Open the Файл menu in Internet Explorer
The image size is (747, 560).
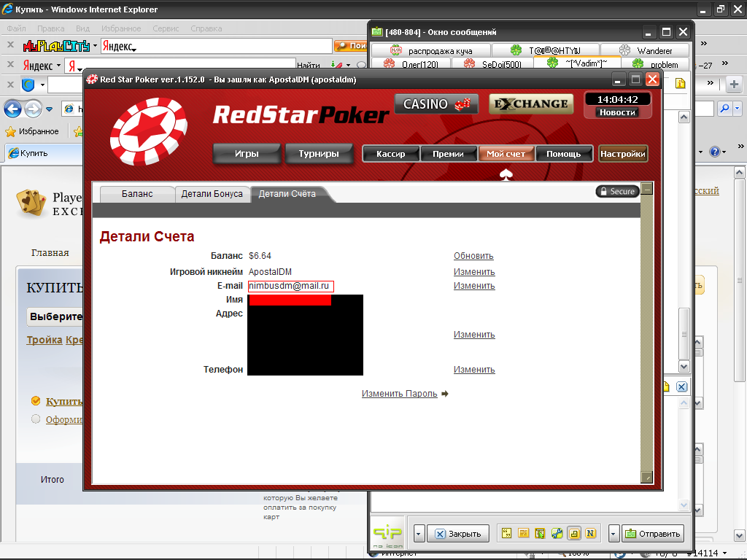click(x=16, y=28)
